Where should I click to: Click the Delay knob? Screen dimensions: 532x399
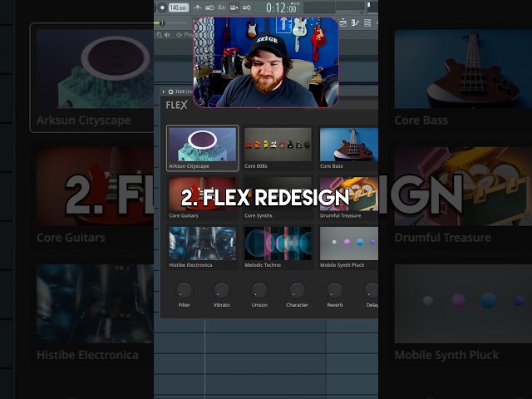[x=372, y=290]
